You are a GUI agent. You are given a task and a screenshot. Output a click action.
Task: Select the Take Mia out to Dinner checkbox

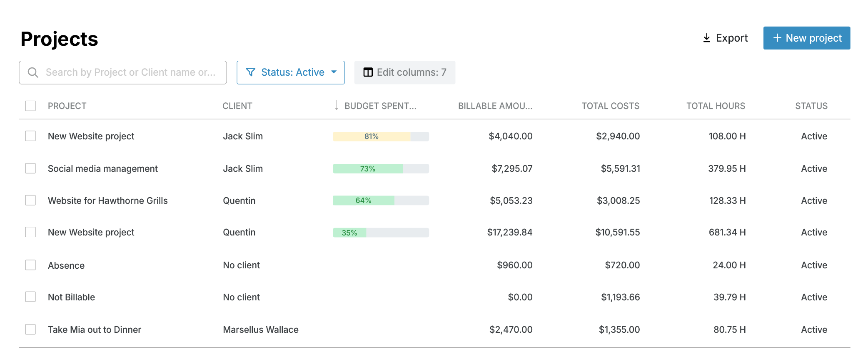pyautogui.click(x=30, y=329)
